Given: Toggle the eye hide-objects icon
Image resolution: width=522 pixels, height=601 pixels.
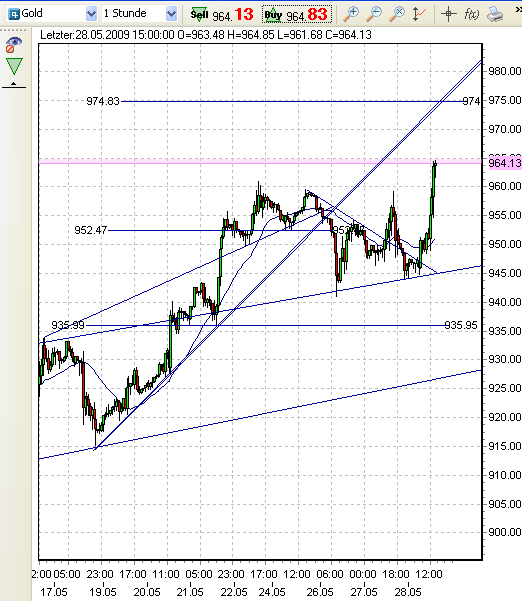Looking at the screenshot, I should 13,45.
